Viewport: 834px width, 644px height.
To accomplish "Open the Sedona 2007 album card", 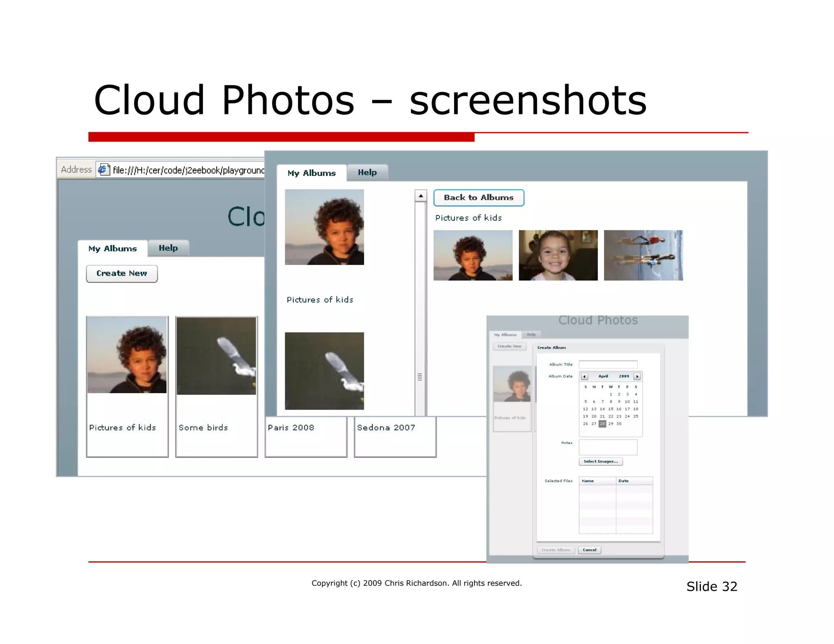I will [x=395, y=436].
